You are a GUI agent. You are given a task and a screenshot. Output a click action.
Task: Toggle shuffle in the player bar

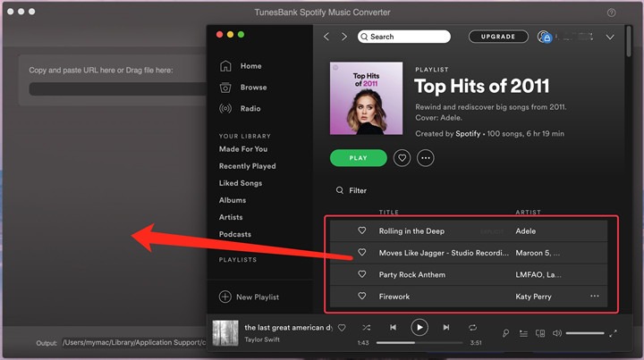pos(366,328)
